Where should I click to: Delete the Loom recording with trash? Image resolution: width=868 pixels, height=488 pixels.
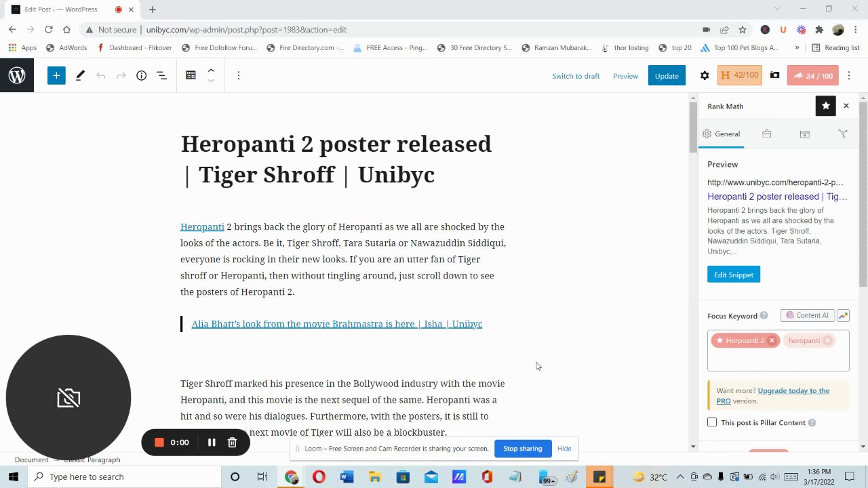(232, 443)
